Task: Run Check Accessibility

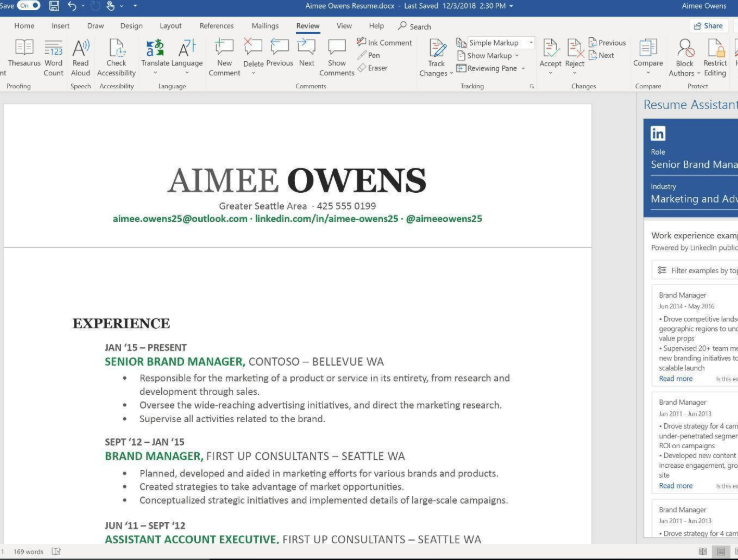Action: point(116,58)
